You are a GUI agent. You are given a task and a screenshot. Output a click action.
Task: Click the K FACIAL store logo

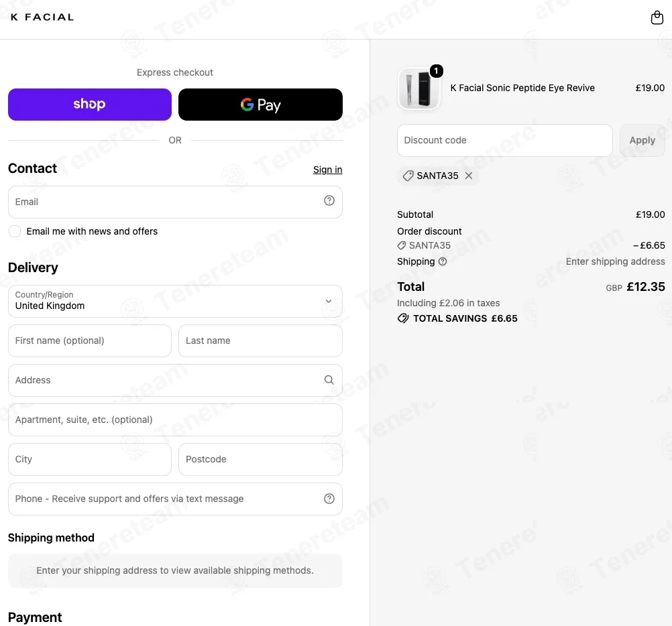[42, 17]
